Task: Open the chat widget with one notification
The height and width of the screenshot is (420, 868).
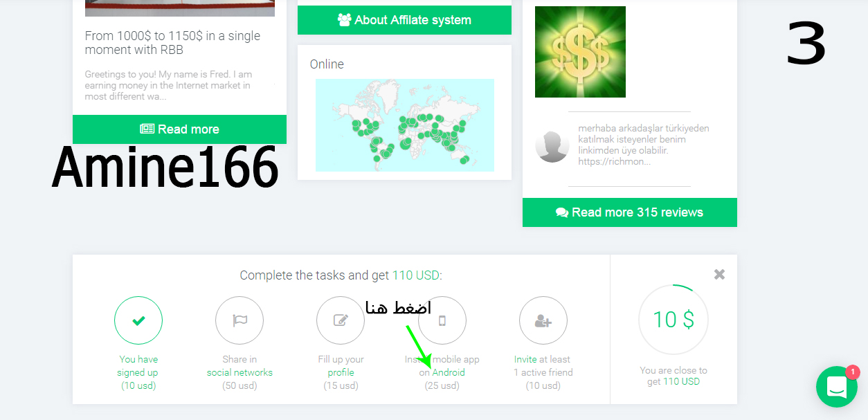Action: 837,387
